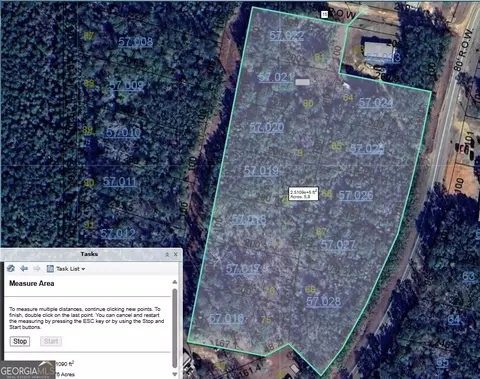The height and width of the screenshot is (379, 480).
Task: Click the blue parcel label 64
Action: (454, 319)
